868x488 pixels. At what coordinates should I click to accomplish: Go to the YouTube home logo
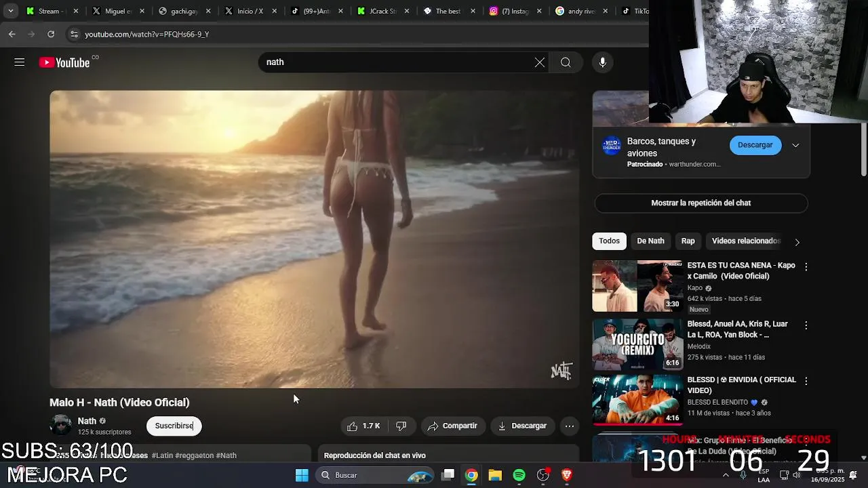[64, 62]
